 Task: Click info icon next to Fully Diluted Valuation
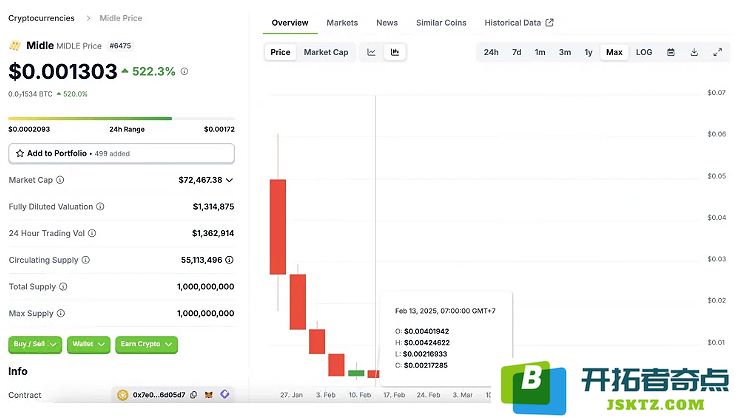pos(100,206)
